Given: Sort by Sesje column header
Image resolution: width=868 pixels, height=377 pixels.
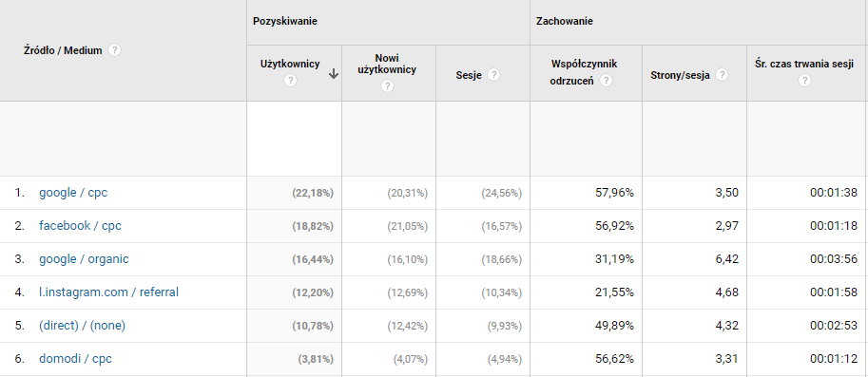Looking at the screenshot, I should click(469, 75).
